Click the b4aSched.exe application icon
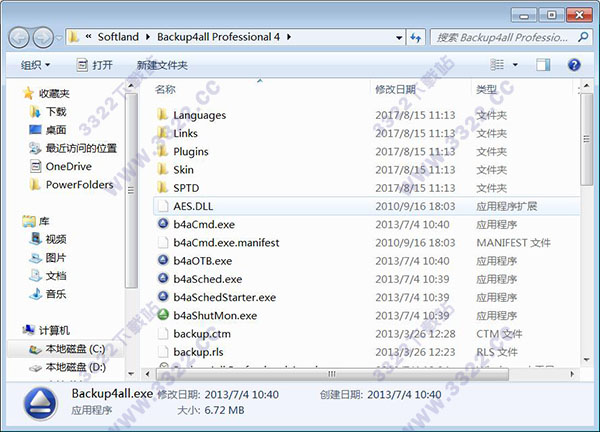The height and width of the screenshot is (432, 600). [x=163, y=278]
